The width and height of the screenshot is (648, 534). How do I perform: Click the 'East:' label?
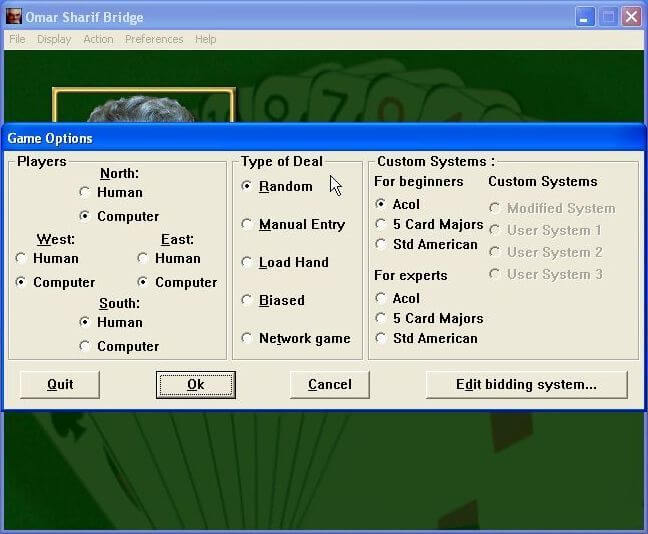177,239
